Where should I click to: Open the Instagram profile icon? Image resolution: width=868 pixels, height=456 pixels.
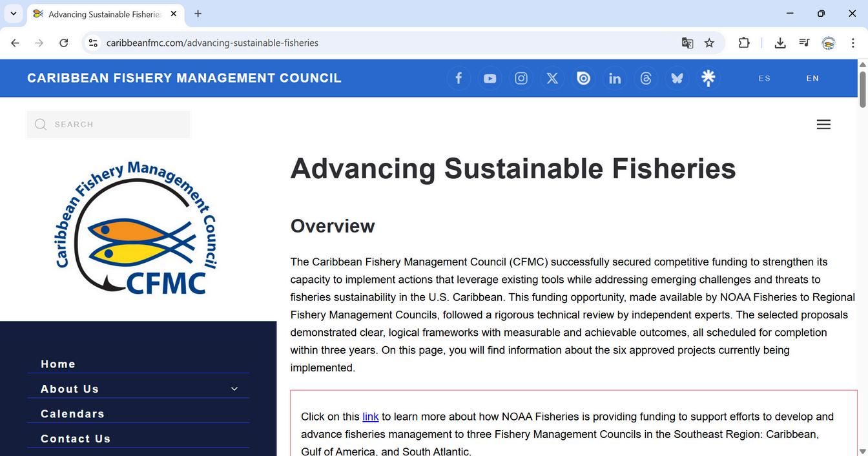point(521,78)
